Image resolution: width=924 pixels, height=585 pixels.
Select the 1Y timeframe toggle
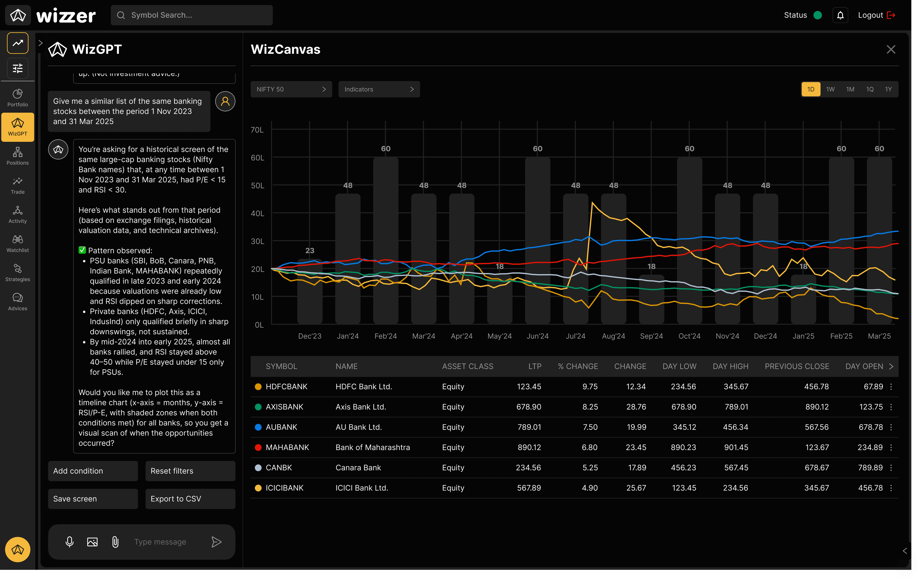(888, 89)
